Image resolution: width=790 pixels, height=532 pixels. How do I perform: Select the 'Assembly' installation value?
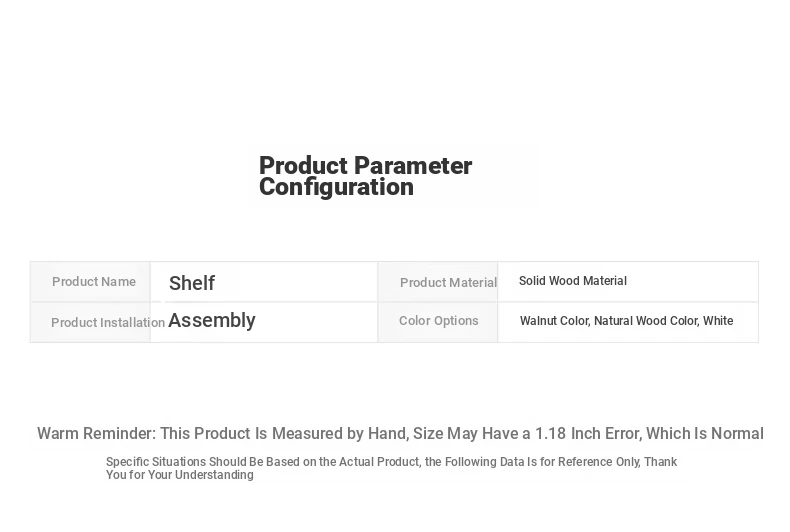pyautogui.click(x=212, y=321)
